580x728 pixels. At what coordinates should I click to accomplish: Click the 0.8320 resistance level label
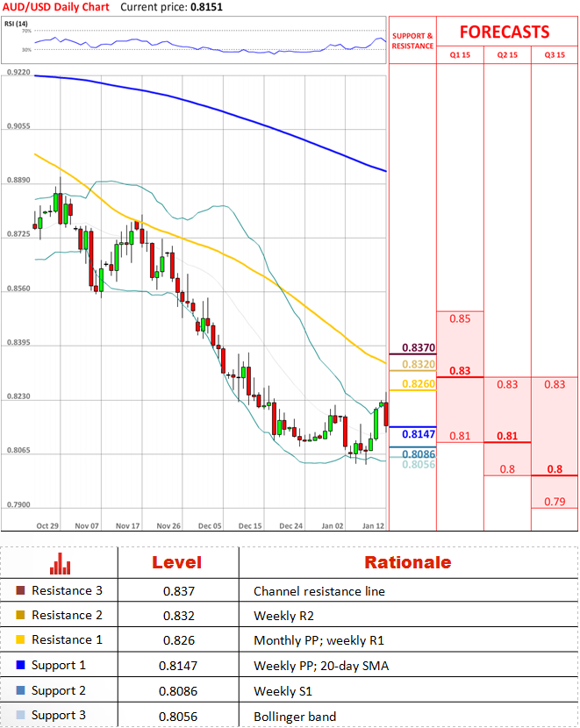click(419, 365)
